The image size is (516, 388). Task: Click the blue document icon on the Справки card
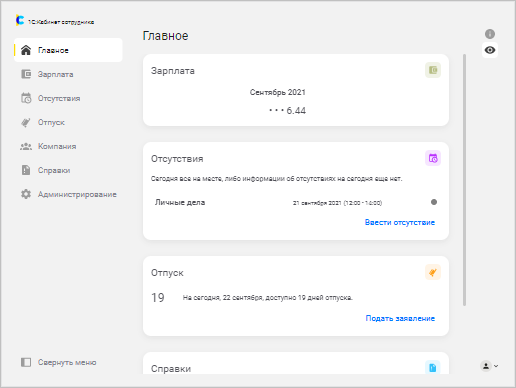pyautogui.click(x=433, y=367)
